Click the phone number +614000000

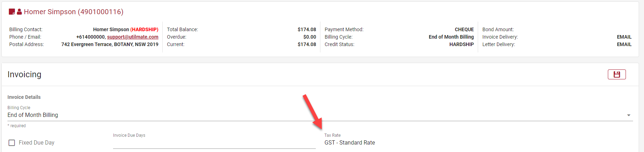(90, 37)
